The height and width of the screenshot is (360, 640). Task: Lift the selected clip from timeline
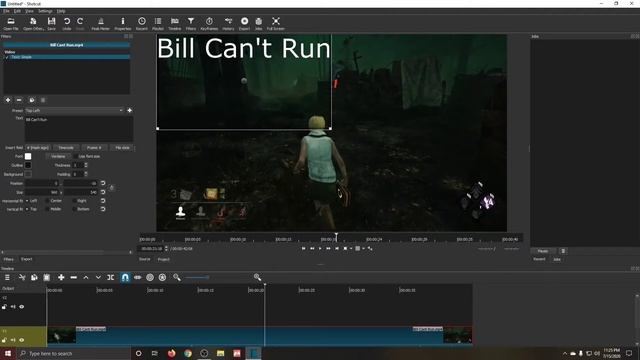tap(86, 278)
